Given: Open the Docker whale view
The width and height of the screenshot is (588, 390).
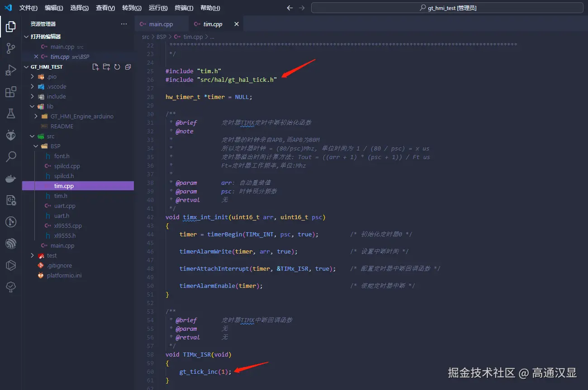Looking at the screenshot, I should tap(11, 179).
